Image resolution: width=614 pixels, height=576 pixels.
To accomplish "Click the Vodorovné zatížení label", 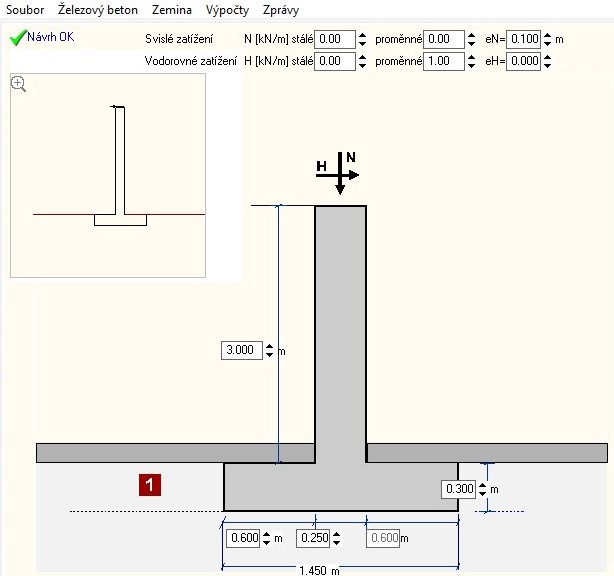I will (191, 61).
